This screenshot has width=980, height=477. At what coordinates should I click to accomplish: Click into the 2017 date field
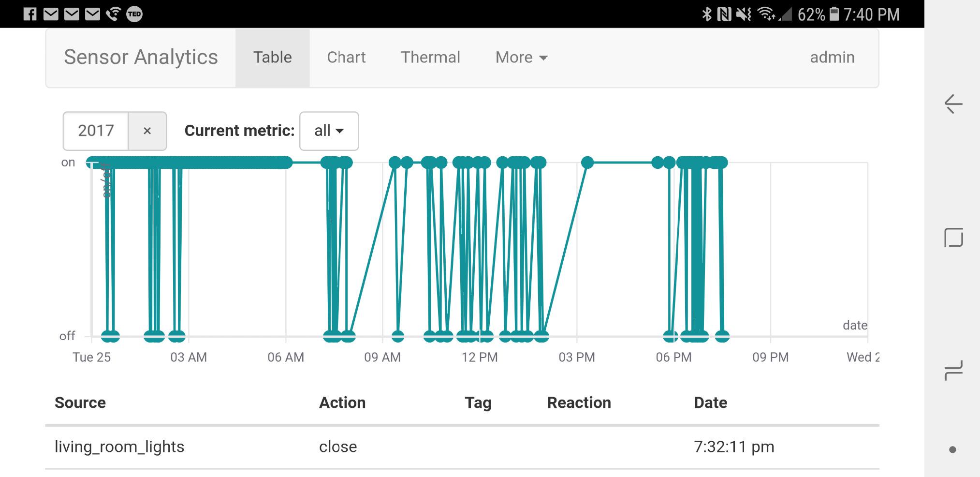pos(96,131)
